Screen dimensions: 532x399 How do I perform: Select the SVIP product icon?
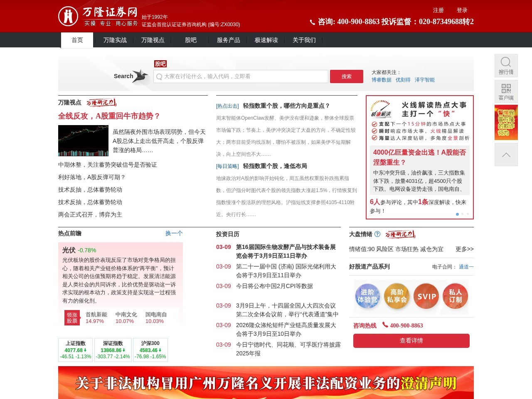pos(426,296)
